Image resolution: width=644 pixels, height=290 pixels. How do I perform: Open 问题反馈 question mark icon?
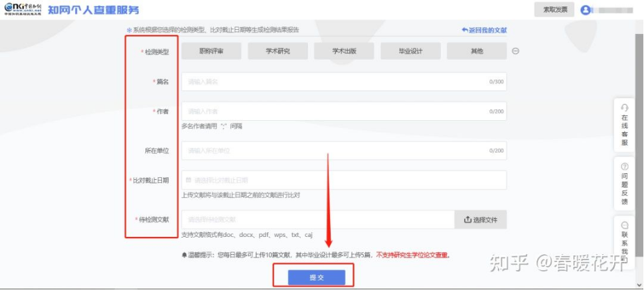[624, 166]
